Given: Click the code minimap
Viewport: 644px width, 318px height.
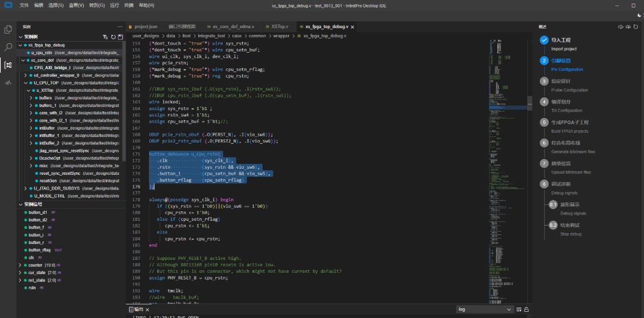Looking at the screenshot, I should pyautogui.click(x=508, y=171).
